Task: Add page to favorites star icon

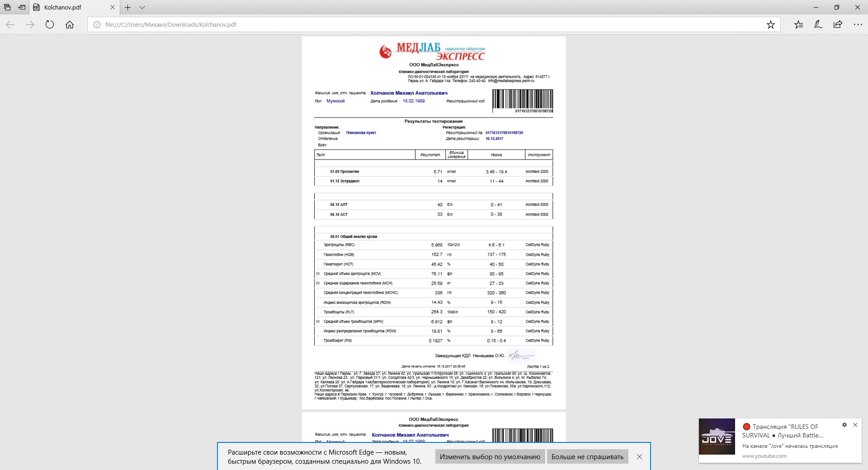Action: pos(770,25)
